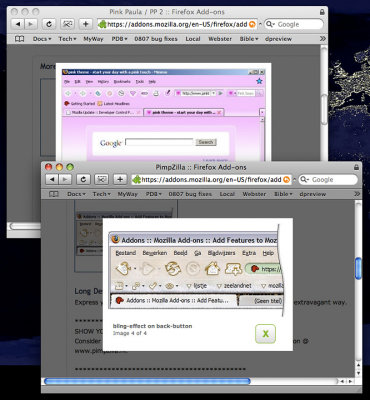370x400 pixels.
Task: Click the RSS feed icon in PimpZilla address bar
Action: (286, 180)
